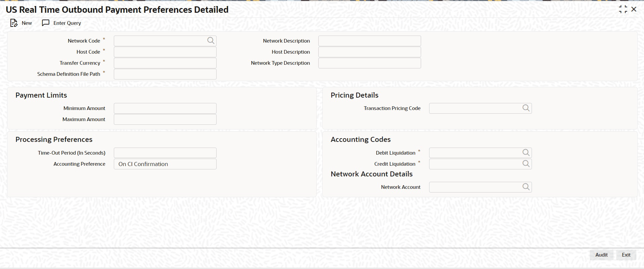Click the Enter Query toolbar label
The width and height of the screenshot is (644, 269).
point(67,23)
